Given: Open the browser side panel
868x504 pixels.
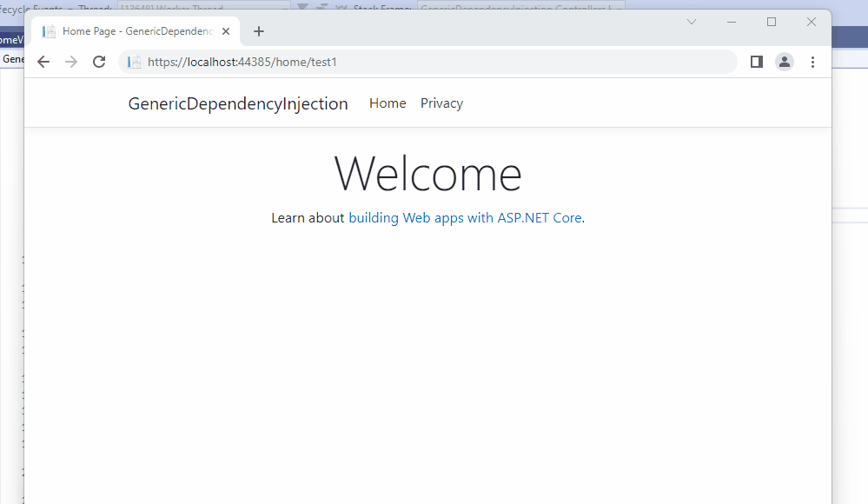Looking at the screenshot, I should click(757, 62).
